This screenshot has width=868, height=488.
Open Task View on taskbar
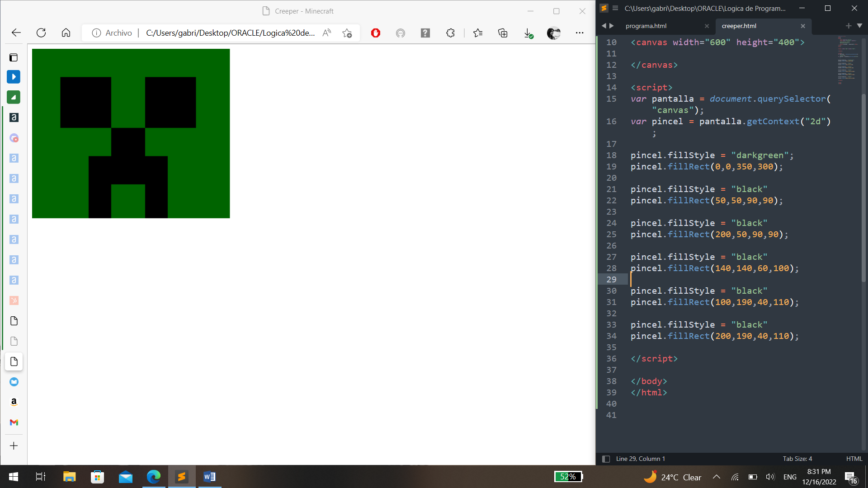[40, 477]
